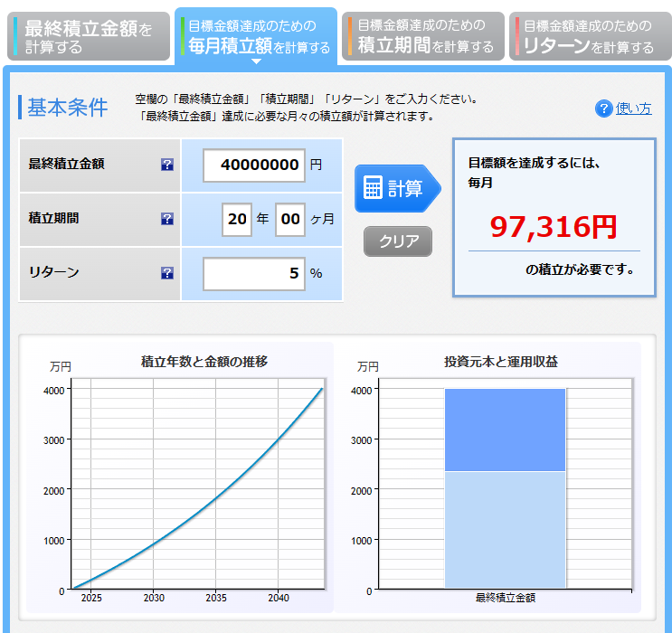Select the リターン percent input field
The width and height of the screenshot is (672, 633).
click(254, 273)
